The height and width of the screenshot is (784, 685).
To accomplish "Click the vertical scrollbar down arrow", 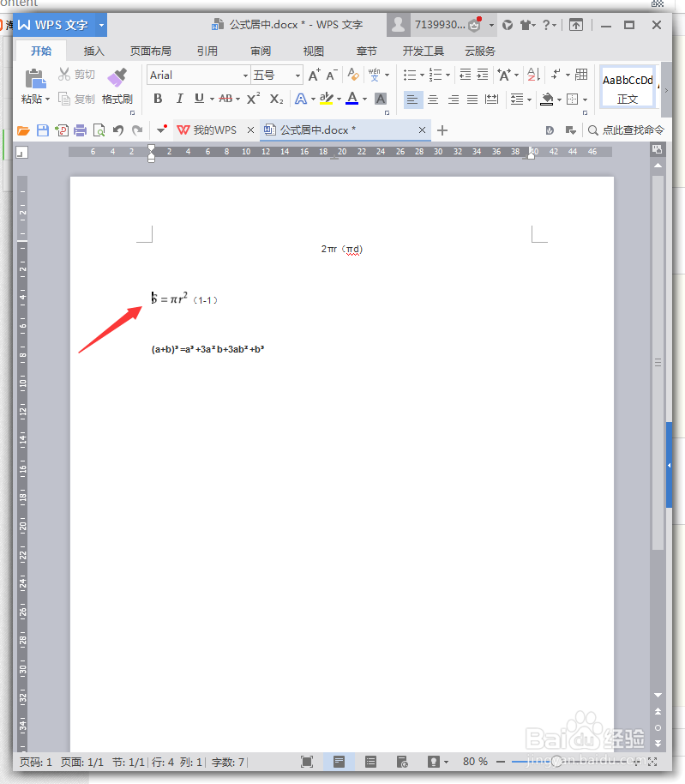I will [x=658, y=695].
